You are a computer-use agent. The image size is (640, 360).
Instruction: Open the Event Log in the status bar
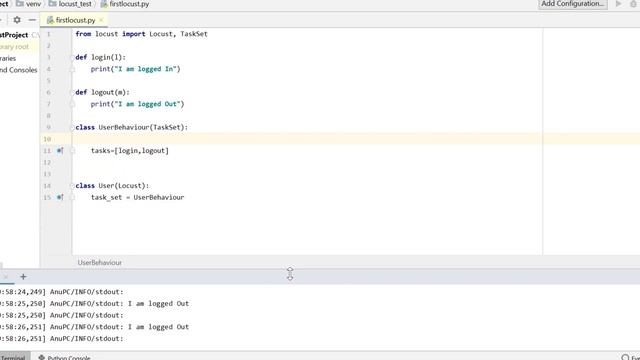[x=631, y=357]
